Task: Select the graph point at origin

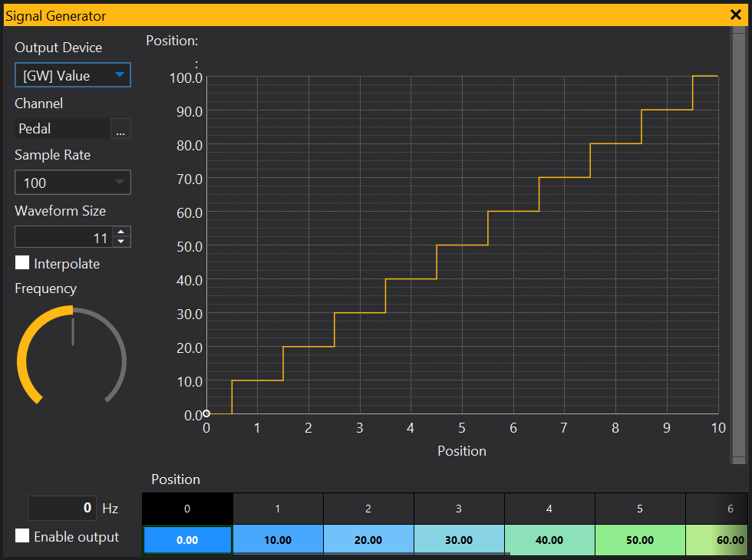Action: [206, 414]
